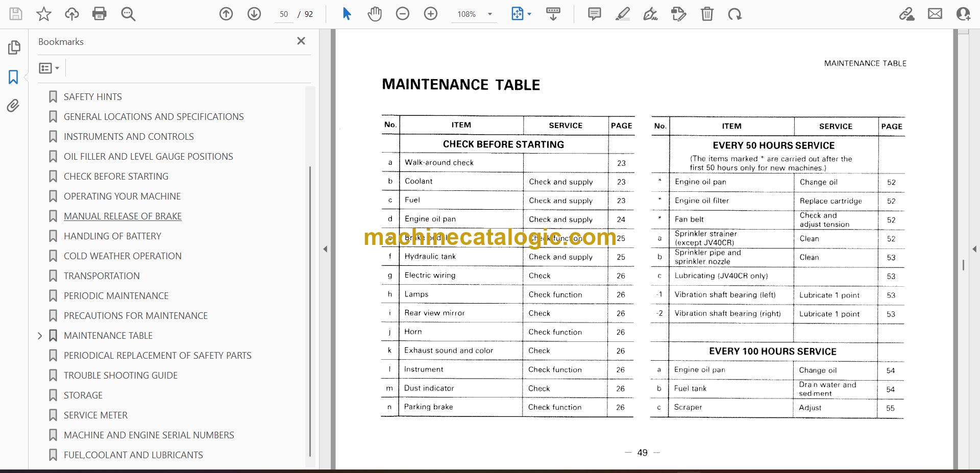Zoom out with the minus button
Viewport: 980px width, 473px height.
click(403, 14)
